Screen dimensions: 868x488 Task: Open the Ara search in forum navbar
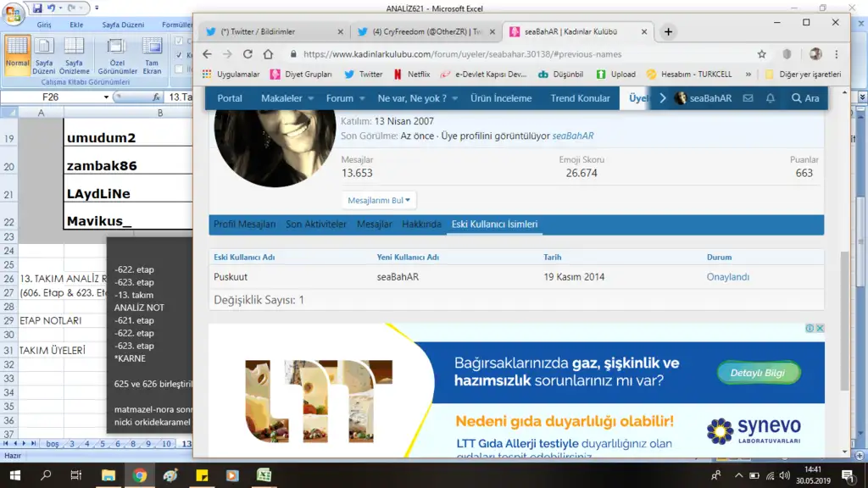[805, 98]
